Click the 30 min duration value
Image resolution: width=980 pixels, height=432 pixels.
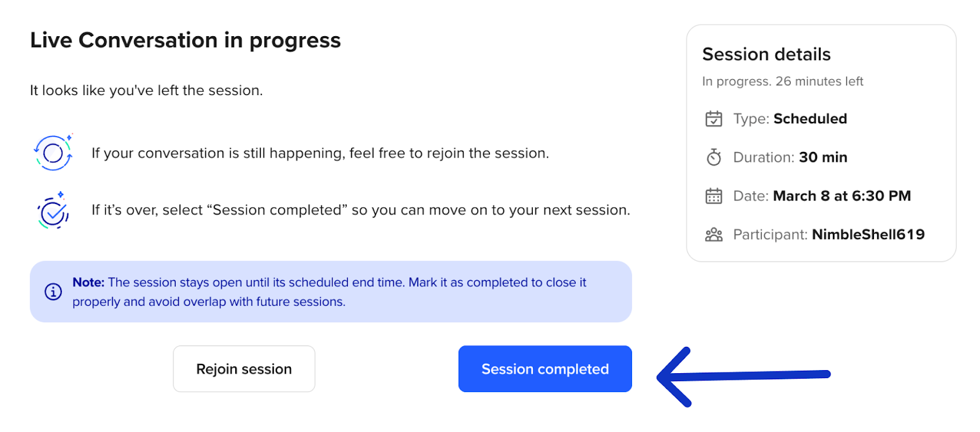[823, 157]
